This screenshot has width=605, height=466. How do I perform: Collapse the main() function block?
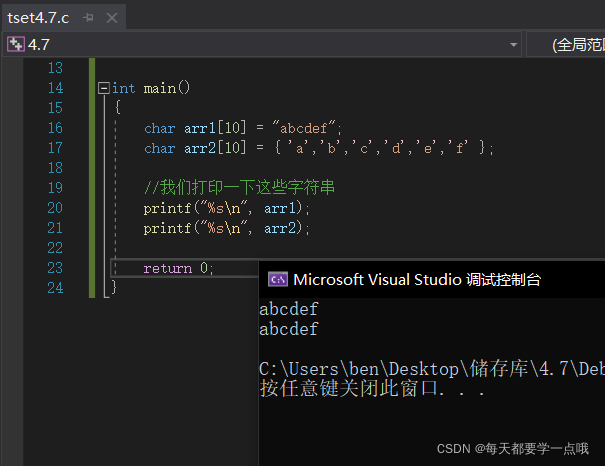(103, 88)
